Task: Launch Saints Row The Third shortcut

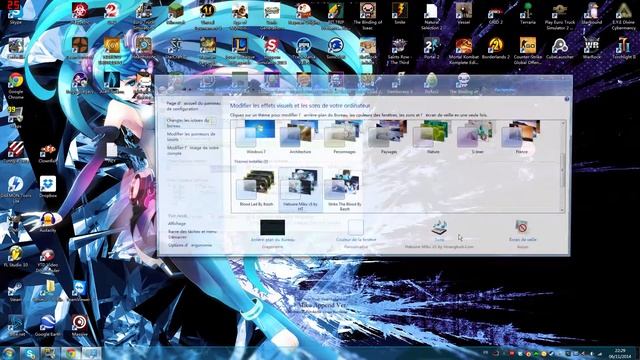Action: coord(399,51)
